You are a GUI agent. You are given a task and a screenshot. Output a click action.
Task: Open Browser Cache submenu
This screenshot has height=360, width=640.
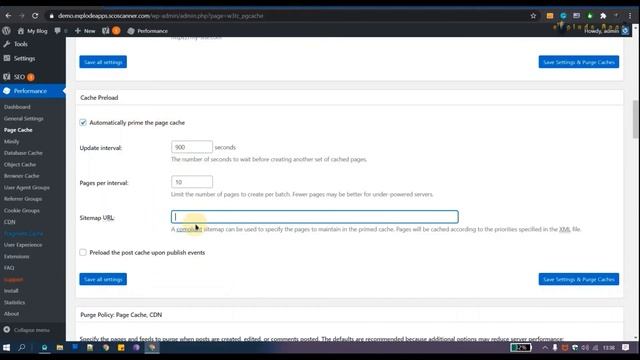pos(22,176)
